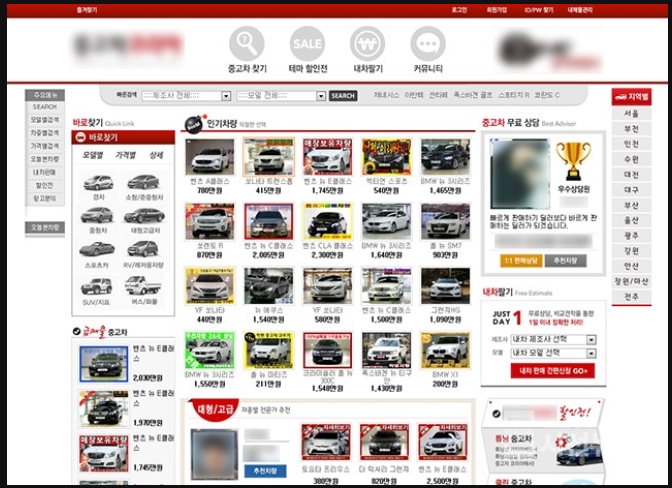The height and width of the screenshot is (488, 672).
Task: Select 창원/마산 in the 지역별 menu
Action: (631, 281)
